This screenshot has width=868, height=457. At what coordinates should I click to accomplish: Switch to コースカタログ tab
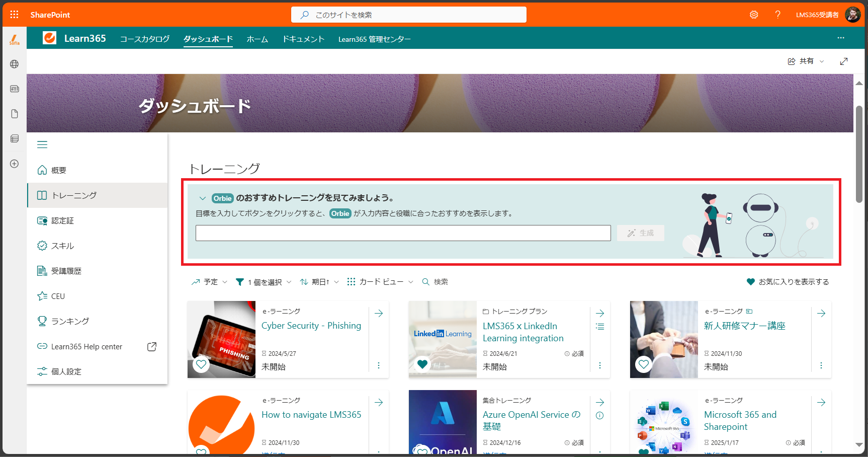click(x=145, y=39)
